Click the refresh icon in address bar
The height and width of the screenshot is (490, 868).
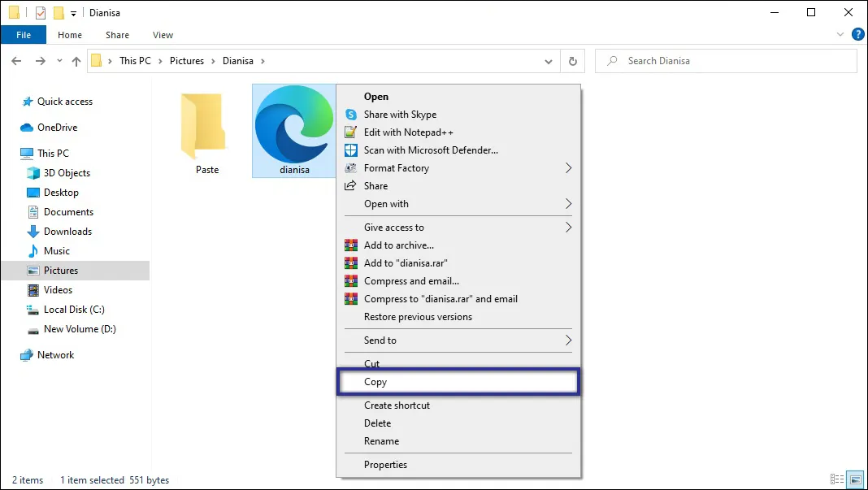(x=573, y=60)
